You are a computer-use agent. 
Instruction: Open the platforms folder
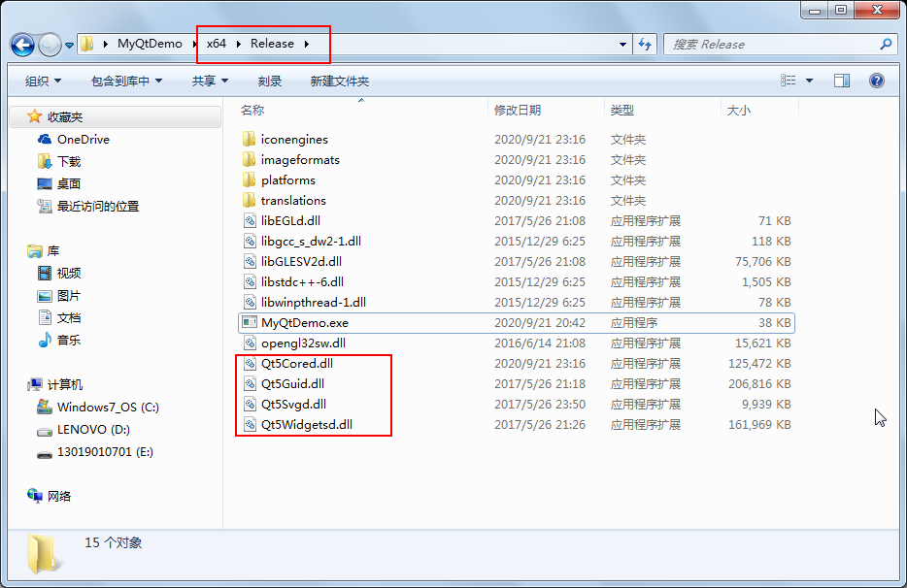(x=290, y=180)
